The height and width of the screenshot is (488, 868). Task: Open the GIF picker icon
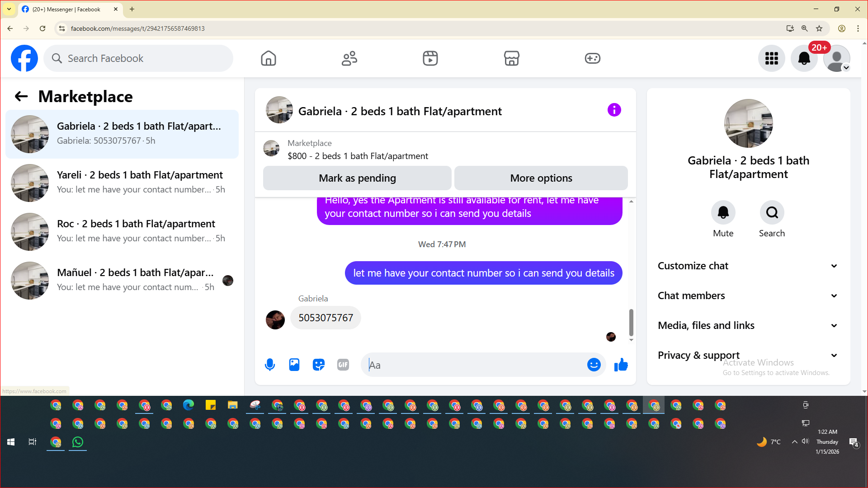[343, 365]
